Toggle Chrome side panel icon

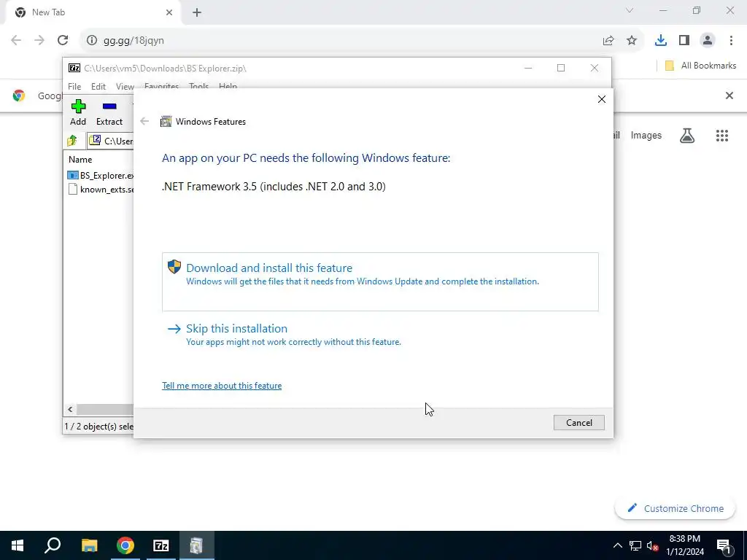684,41
